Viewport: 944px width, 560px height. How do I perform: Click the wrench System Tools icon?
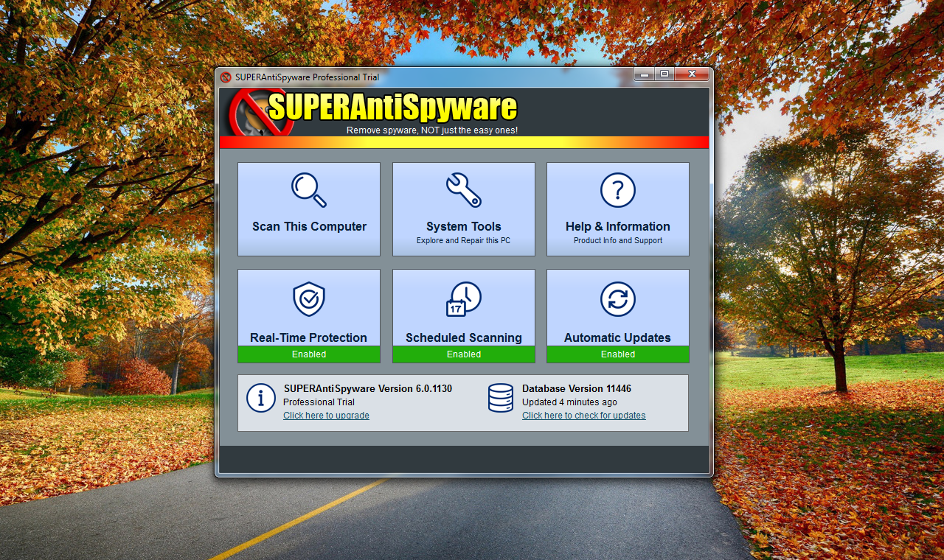click(463, 190)
